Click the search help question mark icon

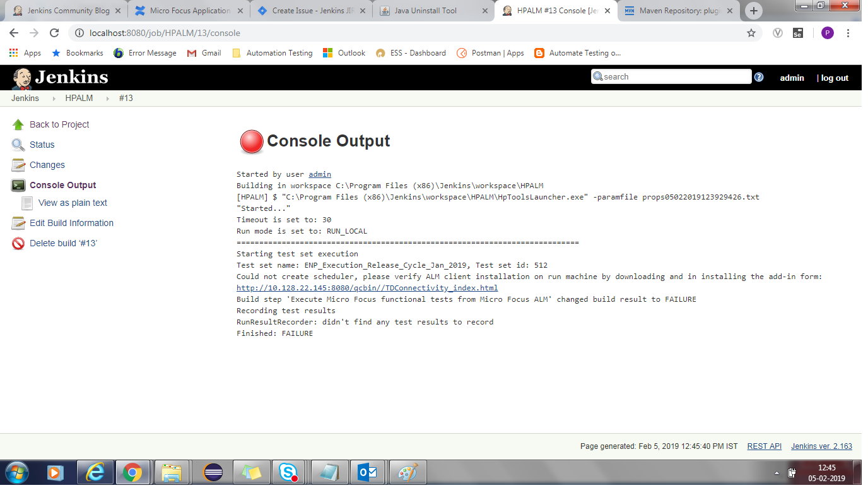click(759, 77)
